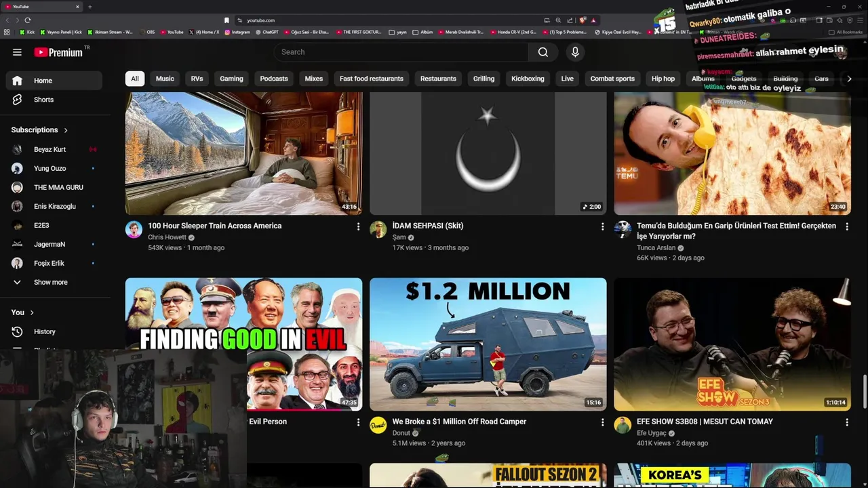This screenshot has width=868, height=488.
Task: Show more category chips with right arrow
Action: coord(849,79)
